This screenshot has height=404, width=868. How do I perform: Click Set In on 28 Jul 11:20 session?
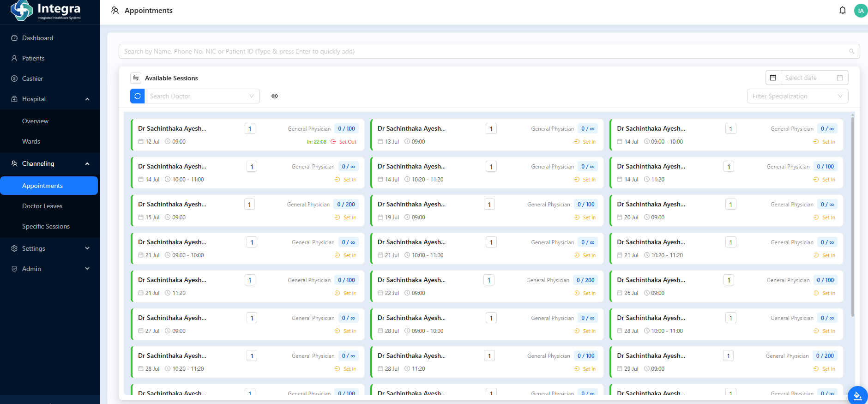(x=585, y=369)
